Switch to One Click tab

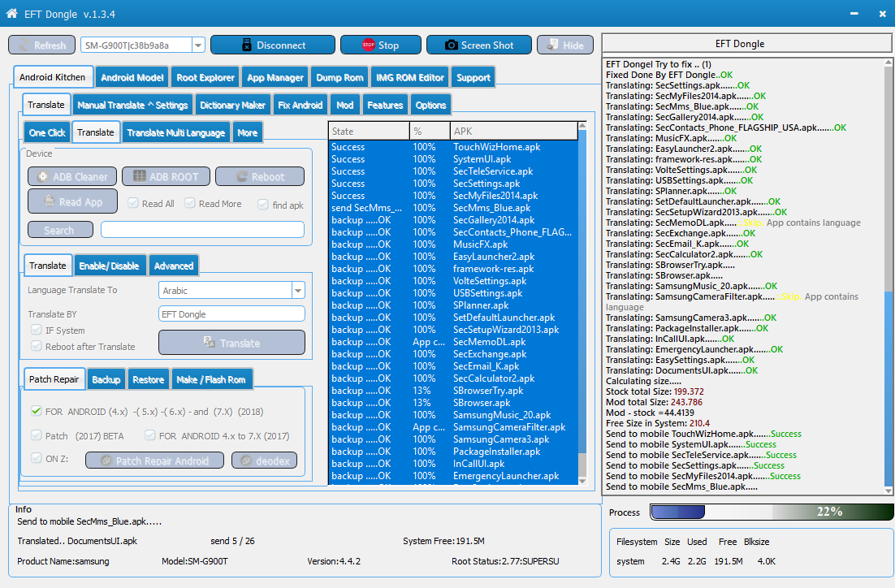[x=47, y=132]
